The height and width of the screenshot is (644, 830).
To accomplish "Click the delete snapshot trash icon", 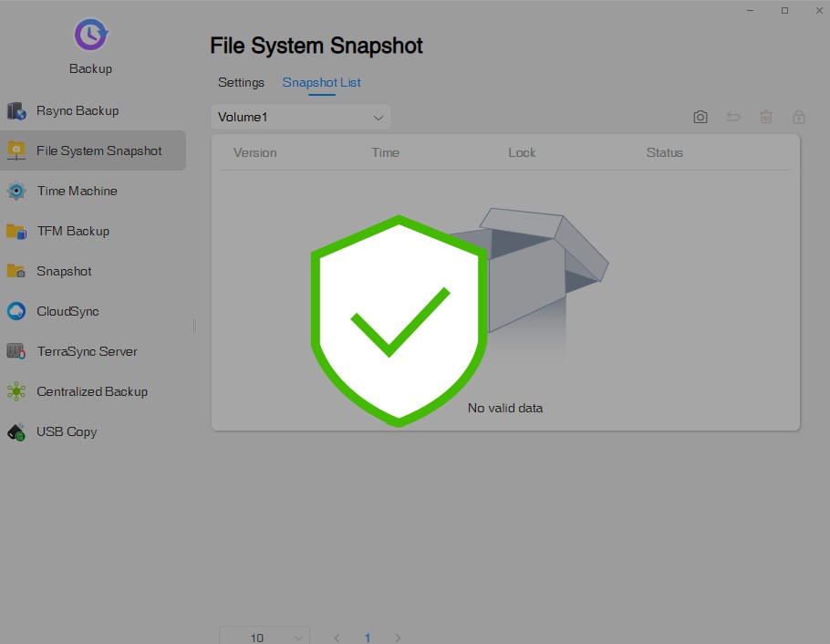I will (766, 117).
